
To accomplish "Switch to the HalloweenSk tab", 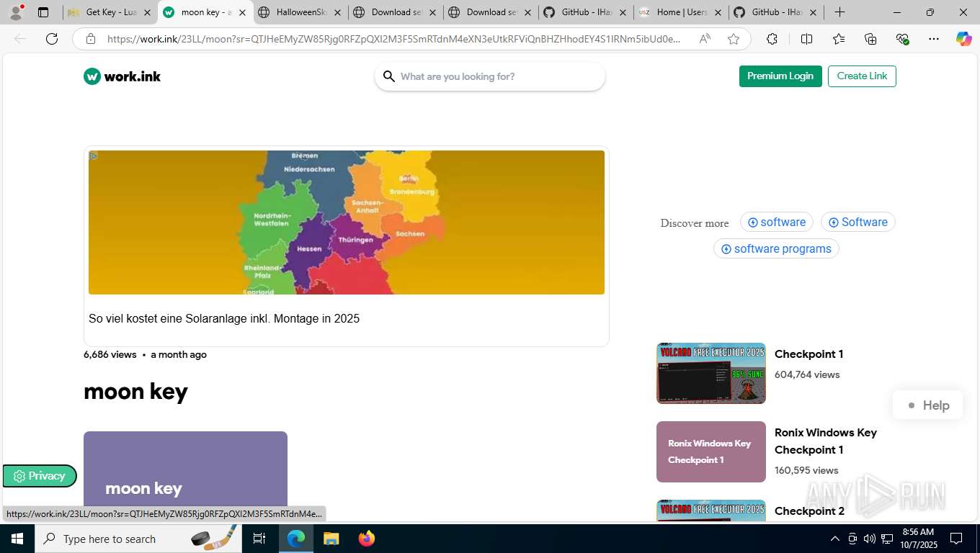I will (x=300, y=12).
